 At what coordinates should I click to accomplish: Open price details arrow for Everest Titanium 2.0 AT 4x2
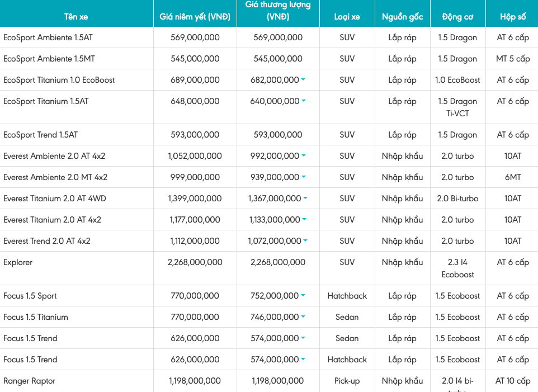coord(305,220)
